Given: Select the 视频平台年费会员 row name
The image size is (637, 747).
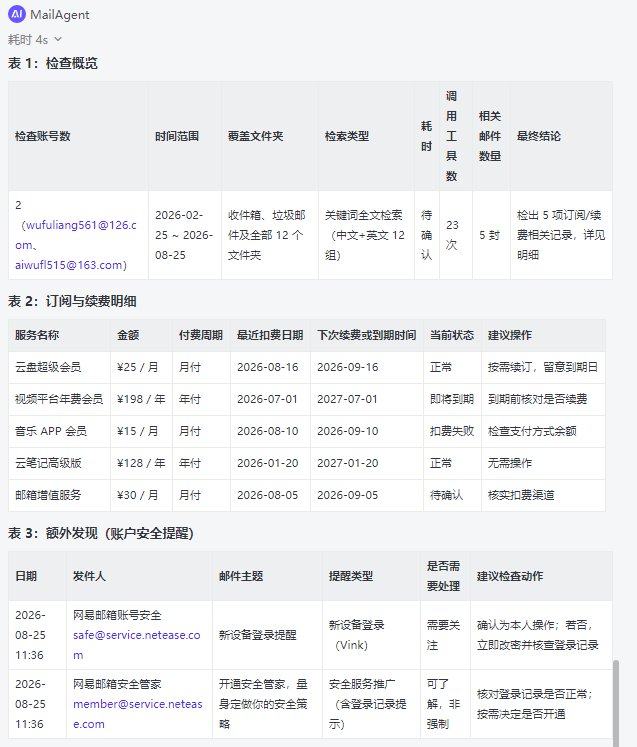Looking at the screenshot, I should pyautogui.click(x=59, y=399).
